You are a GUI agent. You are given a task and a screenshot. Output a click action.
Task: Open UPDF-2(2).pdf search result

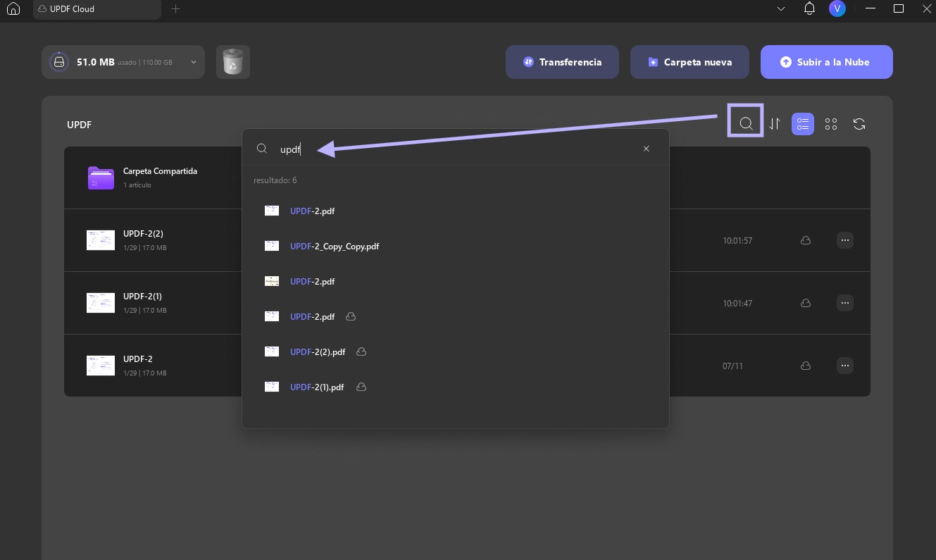pyautogui.click(x=318, y=351)
